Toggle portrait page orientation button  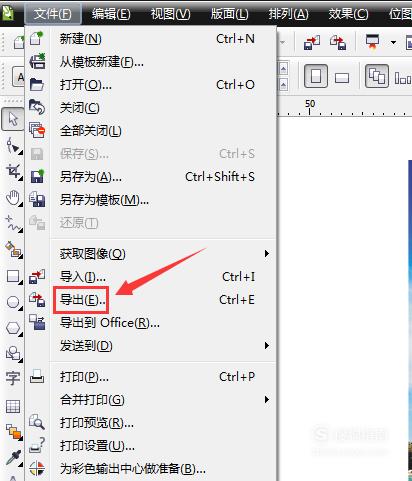coord(316,76)
